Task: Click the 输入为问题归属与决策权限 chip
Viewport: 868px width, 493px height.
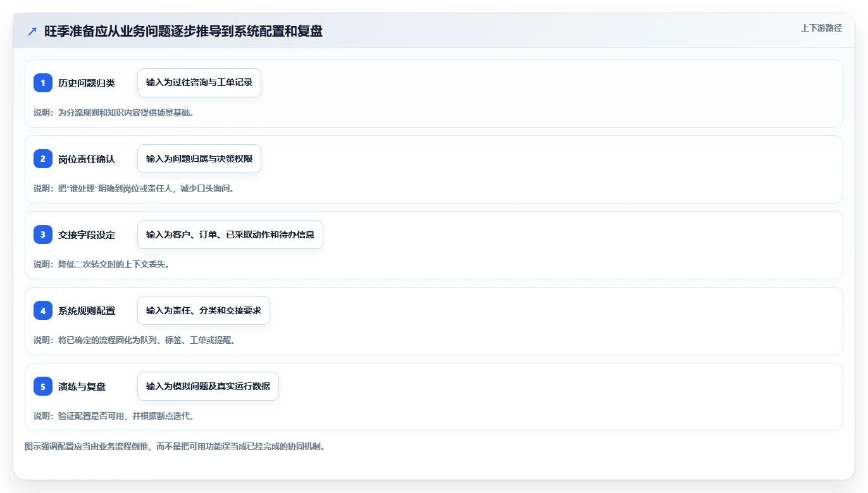Action: point(199,159)
